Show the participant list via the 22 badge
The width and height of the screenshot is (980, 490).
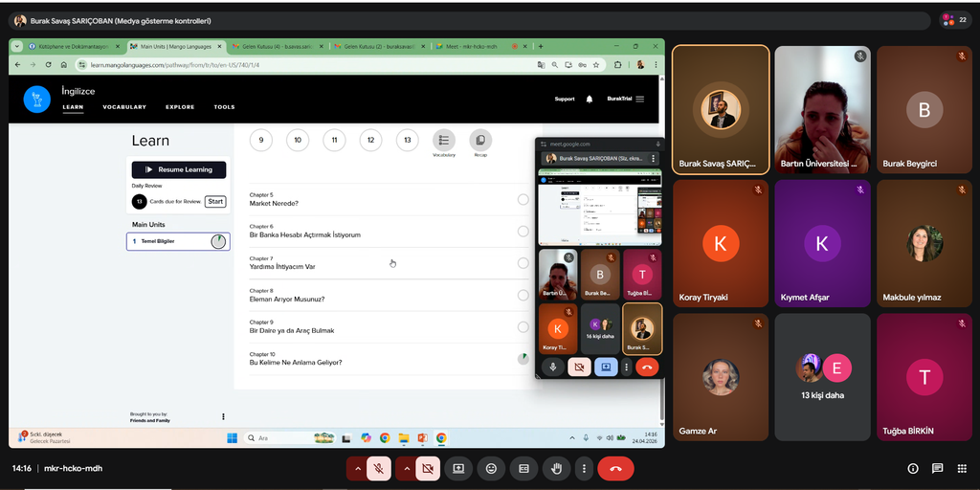pos(954,19)
